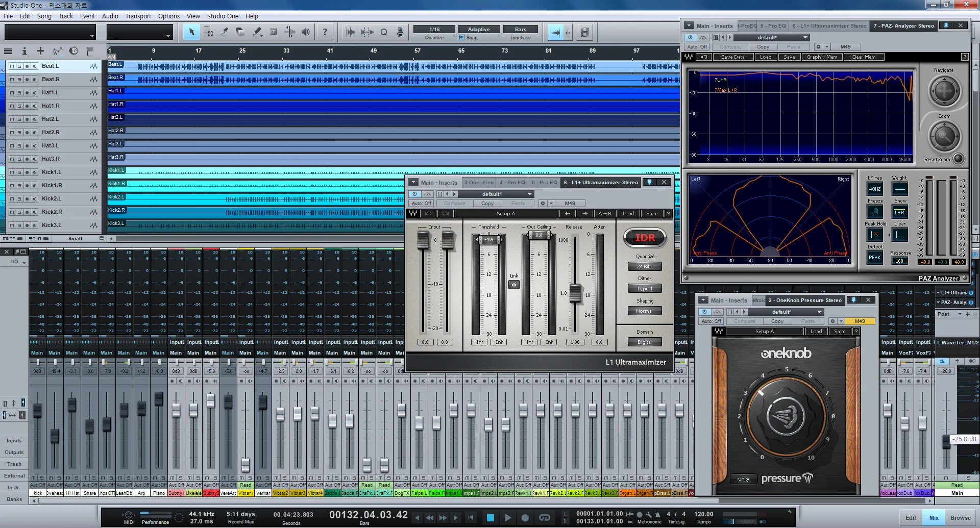980x528 pixels.
Task: Click the PAZ Analyzer Reset Zoom knob
Action: click(x=958, y=159)
